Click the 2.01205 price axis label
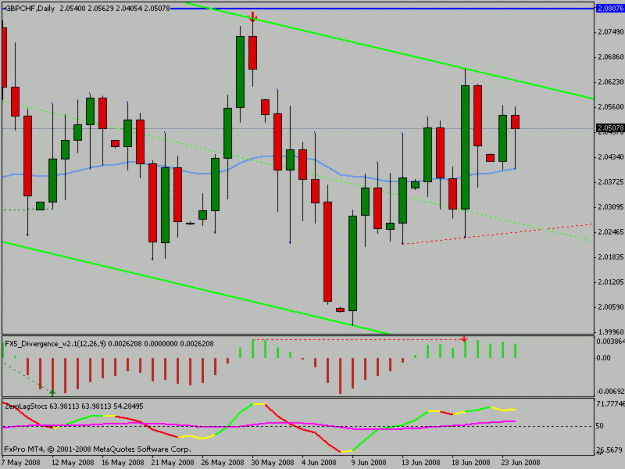The image size is (625, 469). [x=611, y=282]
